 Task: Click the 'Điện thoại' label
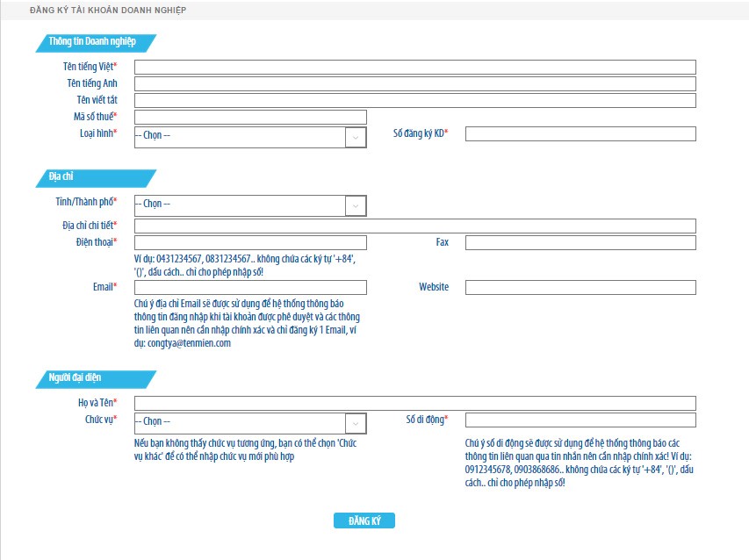click(x=97, y=242)
